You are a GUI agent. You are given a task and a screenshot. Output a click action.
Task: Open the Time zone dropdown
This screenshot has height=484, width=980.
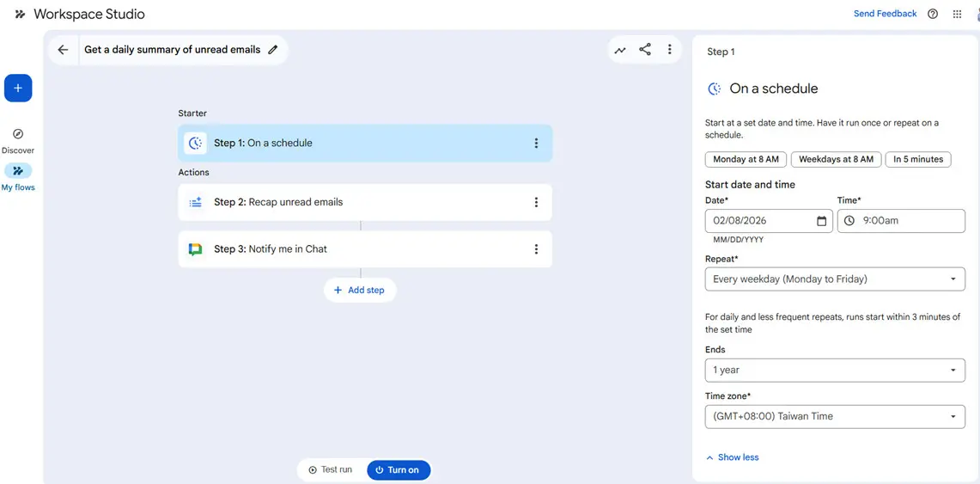tap(835, 416)
